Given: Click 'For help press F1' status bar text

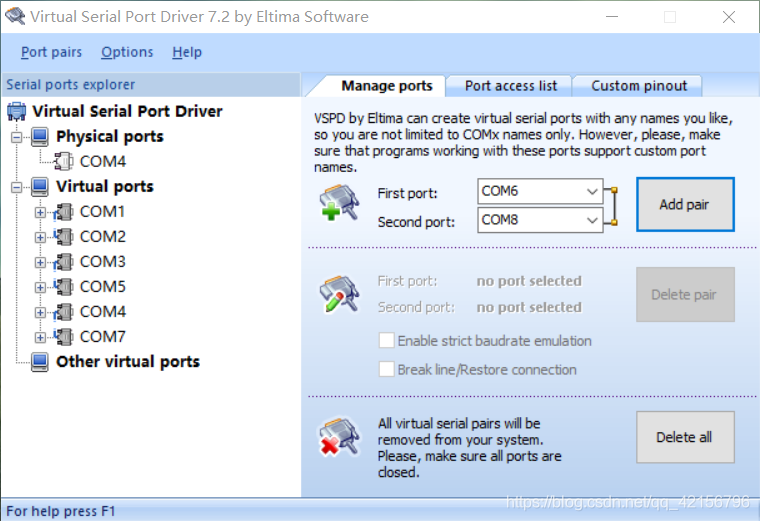Looking at the screenshot, I should pyautogui.click(x=61, y=511).
